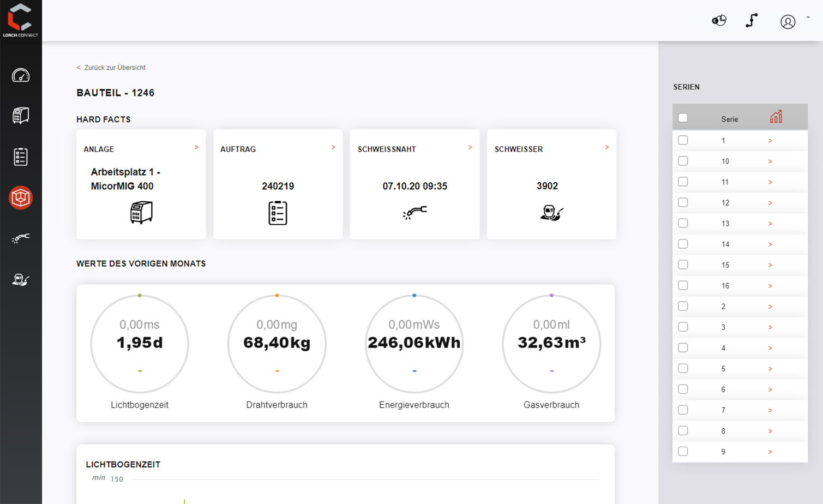Click the Serie 7 row number

723,410
